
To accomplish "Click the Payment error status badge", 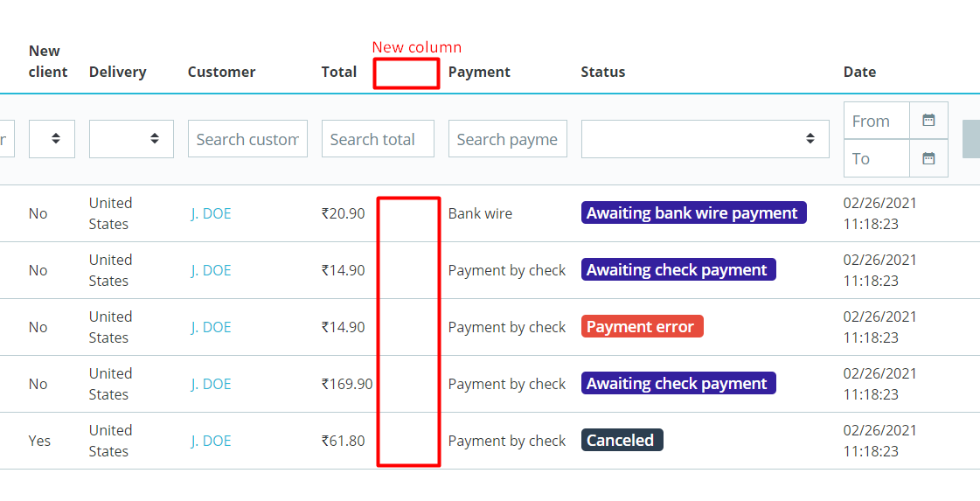I will coord(641,327).
